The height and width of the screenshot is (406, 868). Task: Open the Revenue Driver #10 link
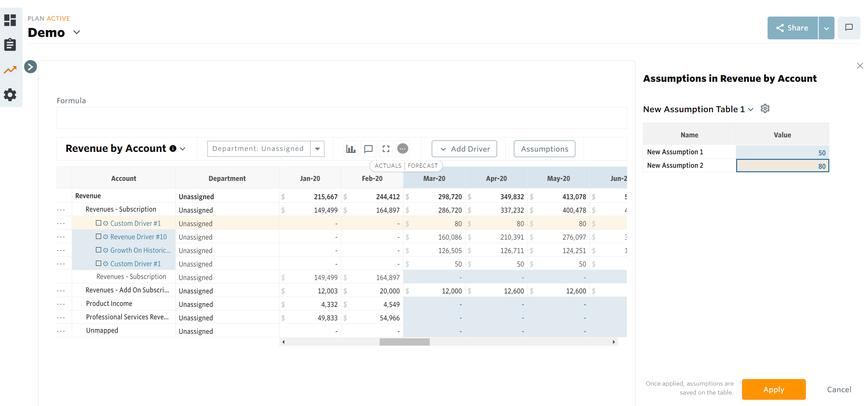(x=138, y=237)
